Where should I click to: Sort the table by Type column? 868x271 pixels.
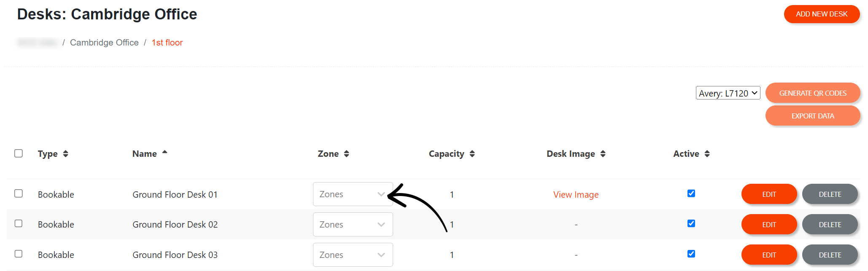coord(66,154)
